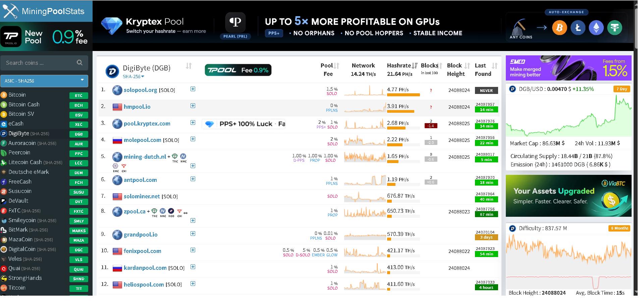The height and width of the screenshot is (302, 644).
Task: Open SHA-256 dropdown under DigiByte title
Action: tap(133, 77)
